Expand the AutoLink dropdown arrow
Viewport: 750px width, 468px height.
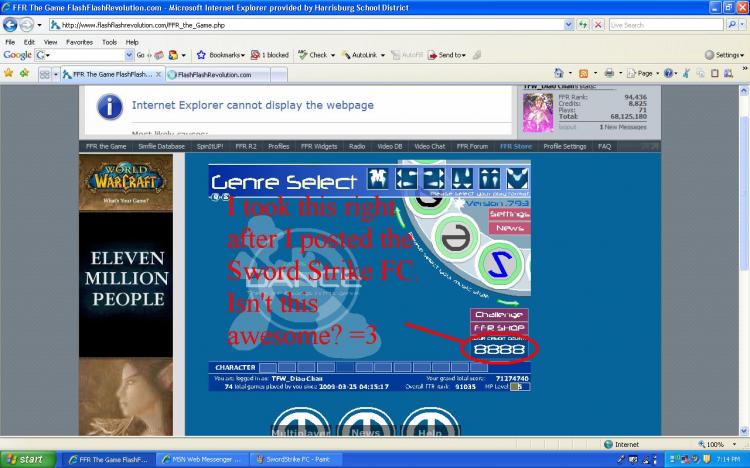tap(383, 56)
